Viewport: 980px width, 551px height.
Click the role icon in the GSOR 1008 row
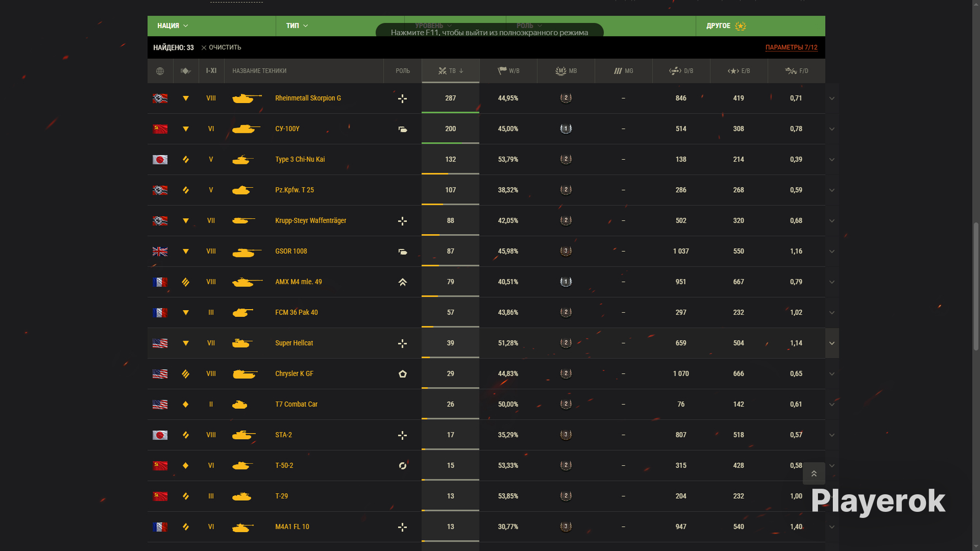pyautogui.click(x=402, y=252)
